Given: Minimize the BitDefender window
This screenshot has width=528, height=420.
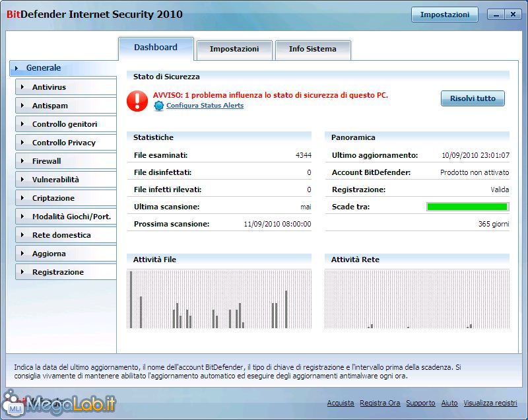Looking at the screenshot, I should [x=496, y=15].
